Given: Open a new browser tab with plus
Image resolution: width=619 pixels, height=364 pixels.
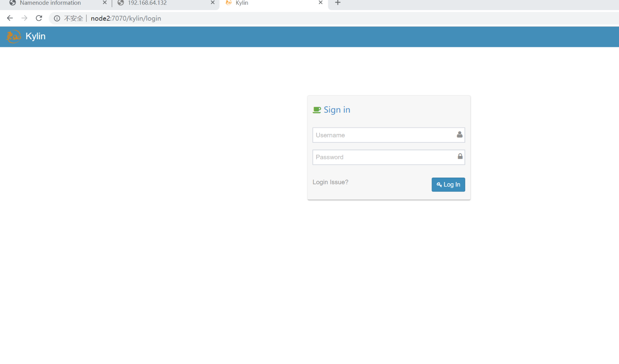Looking at the screenshot, I should pos(338,3).
